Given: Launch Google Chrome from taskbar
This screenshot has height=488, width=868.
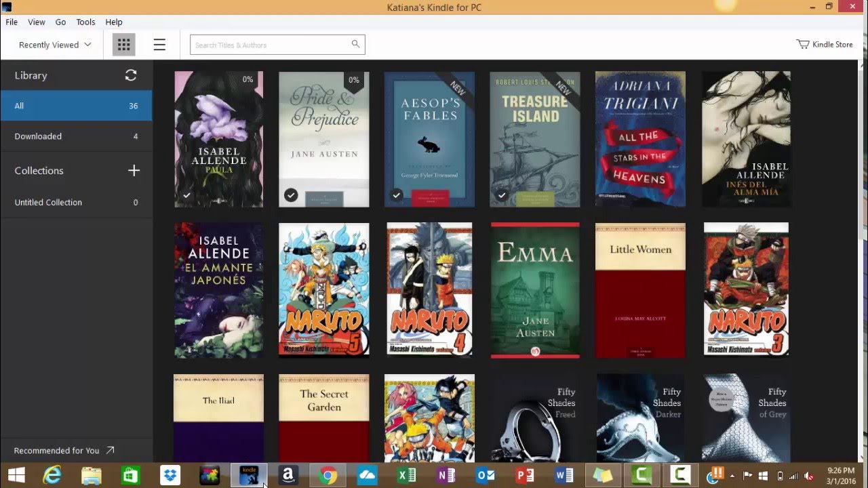Looking at the screenshot, I should click(328, 476).
